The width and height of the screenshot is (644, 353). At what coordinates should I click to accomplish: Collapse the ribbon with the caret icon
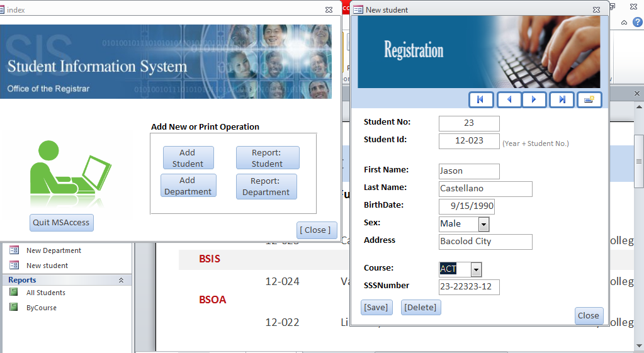(x=624, y=23)
